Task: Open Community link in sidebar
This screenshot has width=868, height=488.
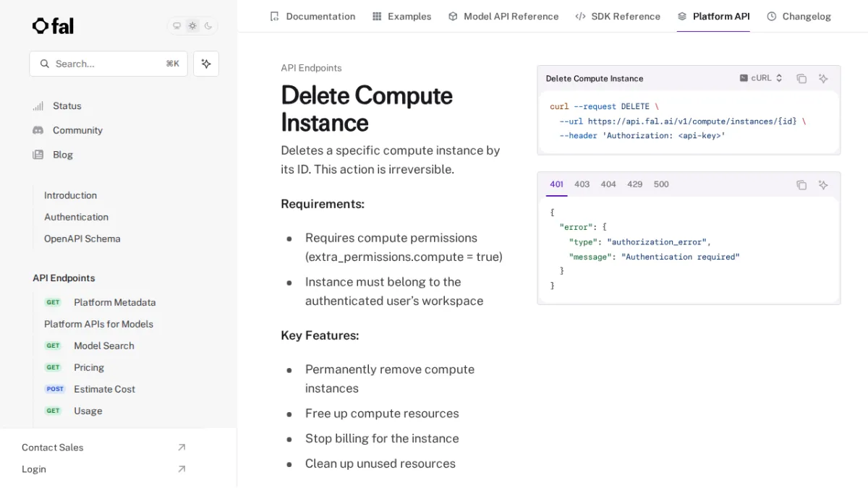Action: coord(77,130)
